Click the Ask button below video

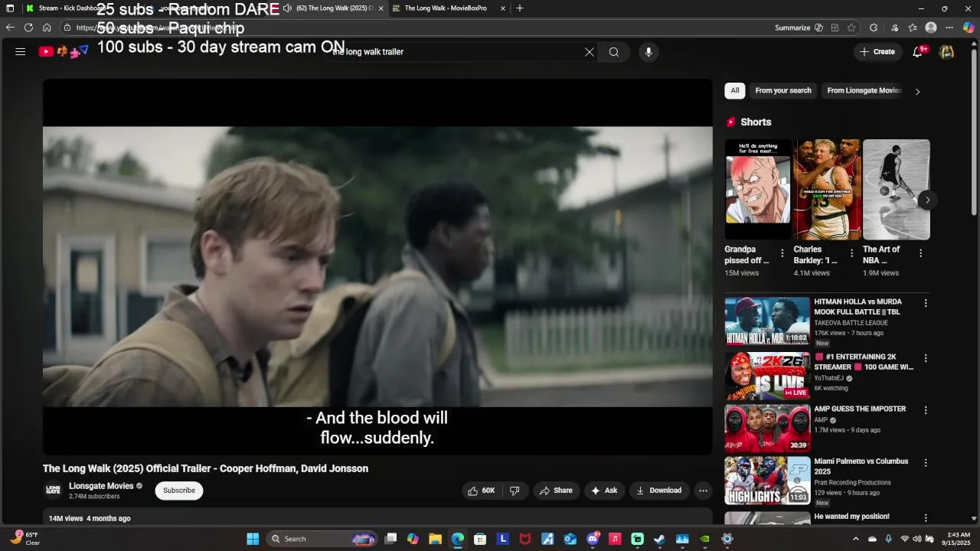click(x=603, y=491)
